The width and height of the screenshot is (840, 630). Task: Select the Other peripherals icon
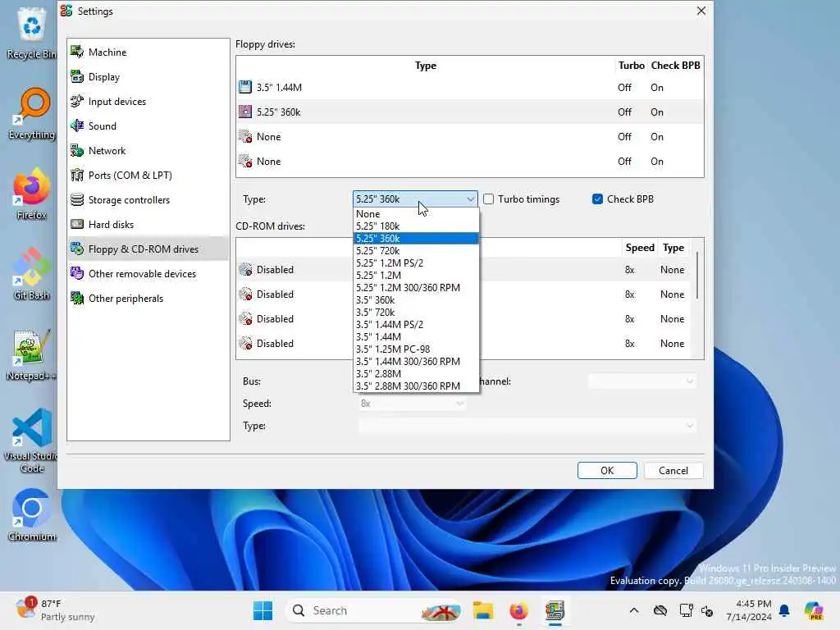[x=77, y=299]
